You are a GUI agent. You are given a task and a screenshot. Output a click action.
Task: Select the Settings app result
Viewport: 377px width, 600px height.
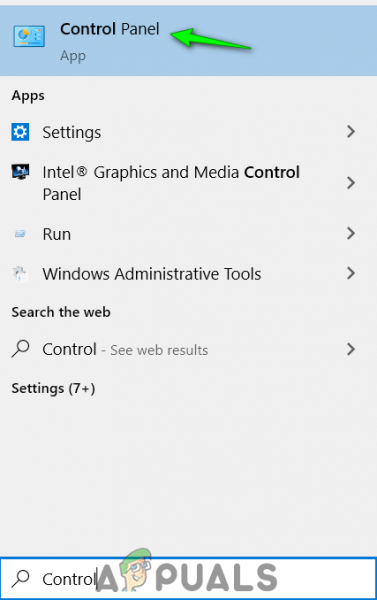coord(188,132)
